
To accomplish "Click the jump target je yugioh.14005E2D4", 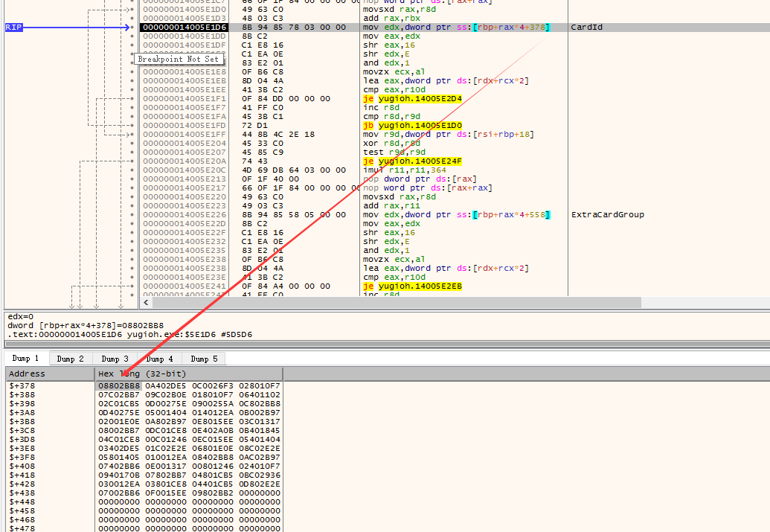I will (412, 99).
